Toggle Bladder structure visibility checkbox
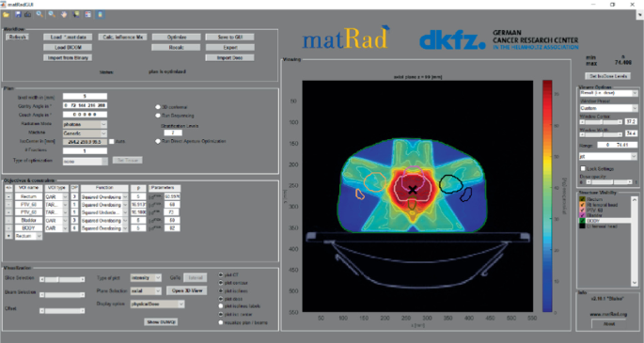Image resolution: width=644 pixels, height=343 pixels. 582,215
